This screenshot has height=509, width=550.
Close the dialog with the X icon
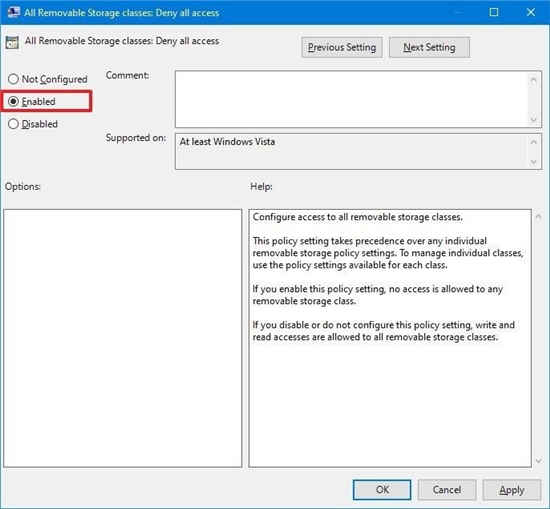pos(531,12)
